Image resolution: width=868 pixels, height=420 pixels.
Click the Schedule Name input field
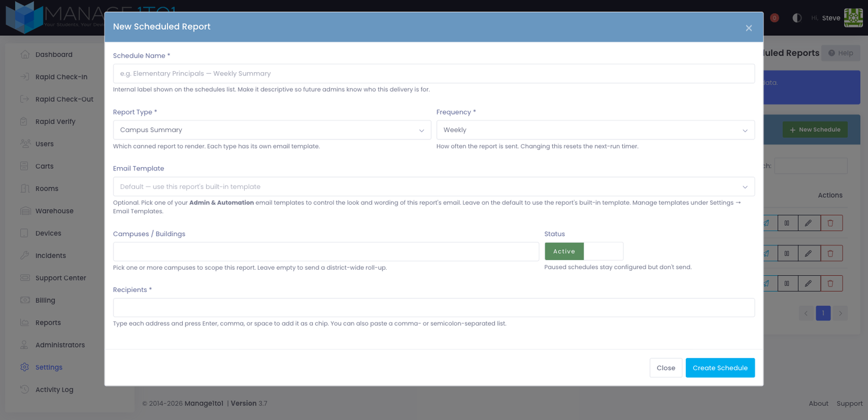pos(433,74)
